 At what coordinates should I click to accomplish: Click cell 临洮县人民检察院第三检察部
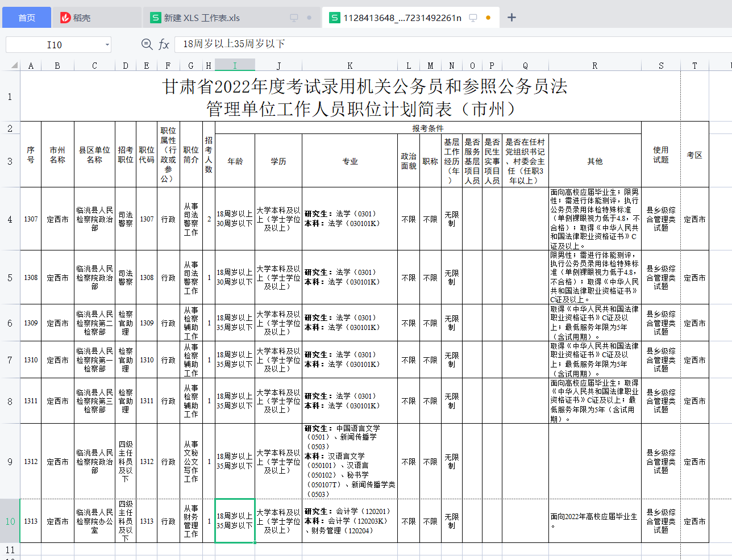[x=94, y=400]
